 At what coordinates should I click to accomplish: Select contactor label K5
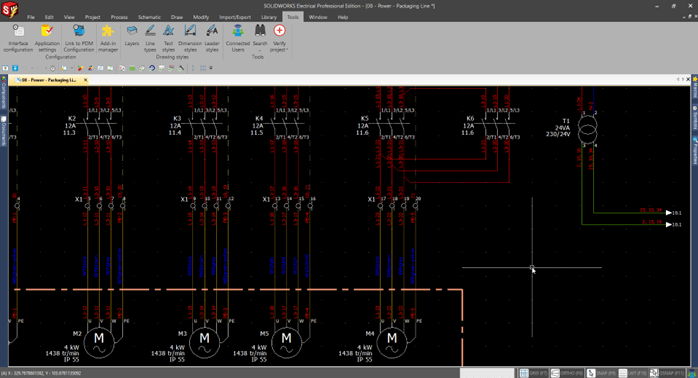click(x=365, y=119)
